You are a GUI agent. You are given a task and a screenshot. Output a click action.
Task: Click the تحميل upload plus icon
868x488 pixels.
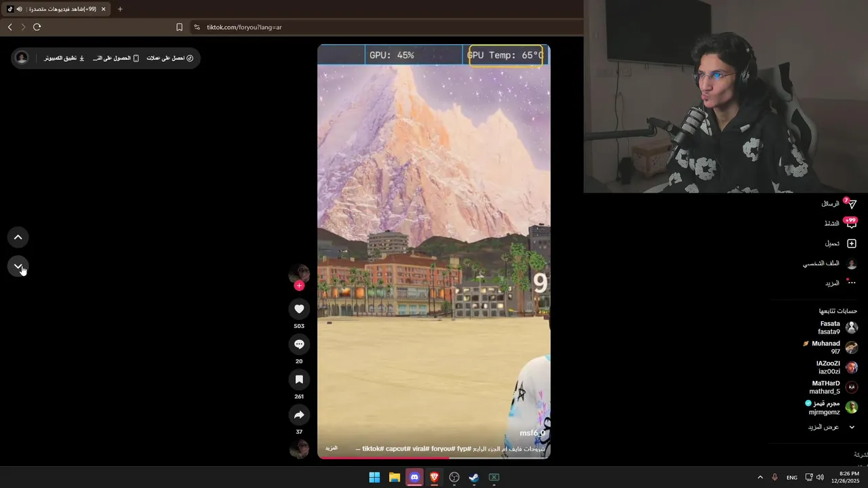(852, 243)
